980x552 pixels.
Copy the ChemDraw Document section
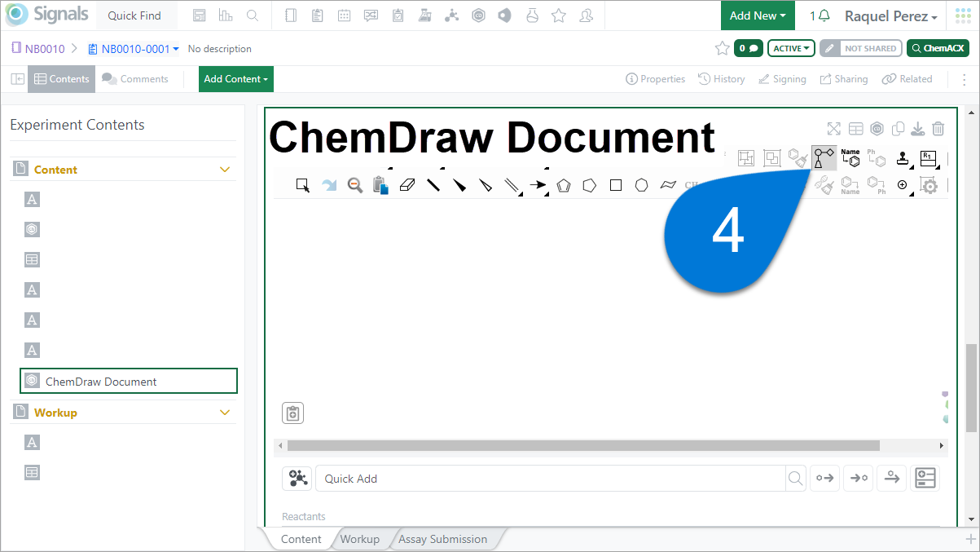898,129
